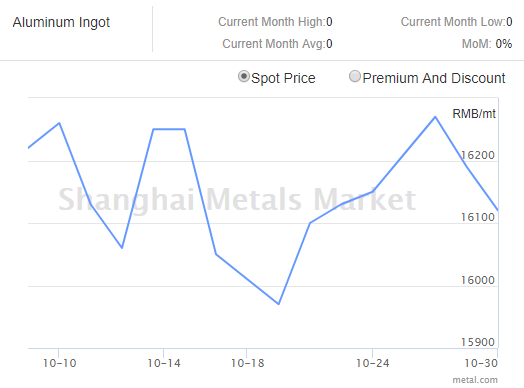
Task: Select the Premium And Discount radio button
Action: (355, 77)
